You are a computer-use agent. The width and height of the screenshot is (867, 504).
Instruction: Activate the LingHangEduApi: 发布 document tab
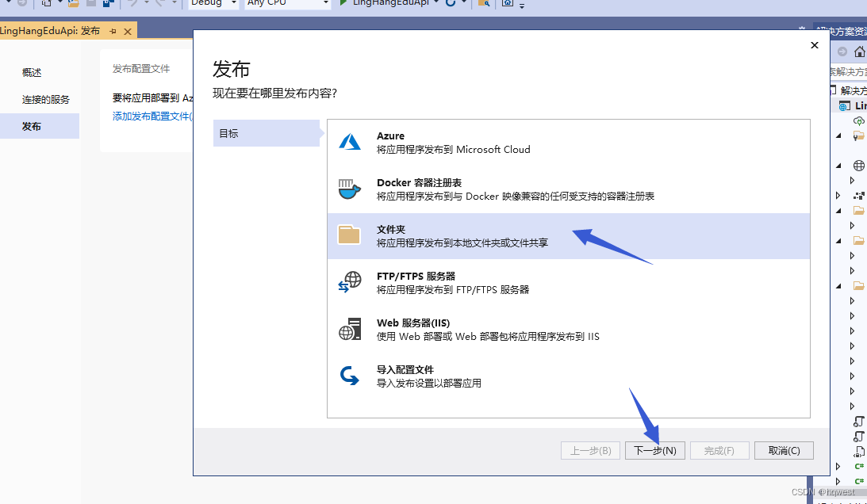coord(50,31)
